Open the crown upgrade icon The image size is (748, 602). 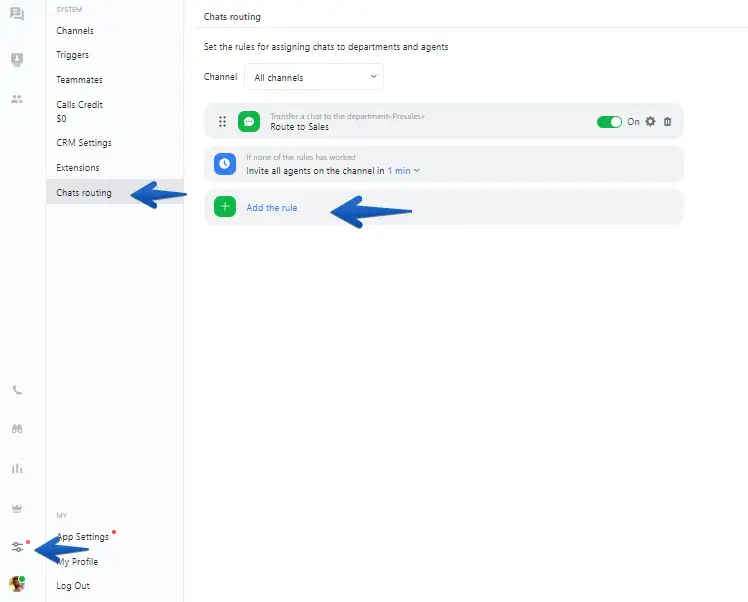[x=17, y=509]
